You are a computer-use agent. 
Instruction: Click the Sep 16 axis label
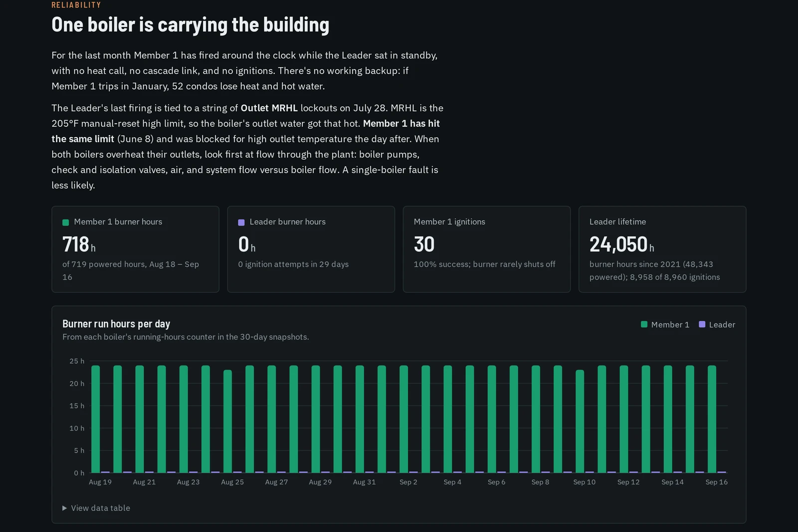pyautogui.click(x=716, y=482)
